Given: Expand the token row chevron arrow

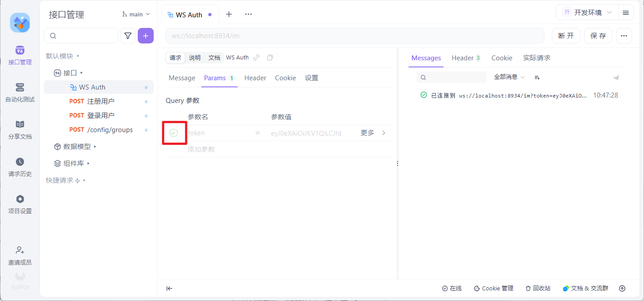Looking at the screenshot, I should [x=384, y=133].
